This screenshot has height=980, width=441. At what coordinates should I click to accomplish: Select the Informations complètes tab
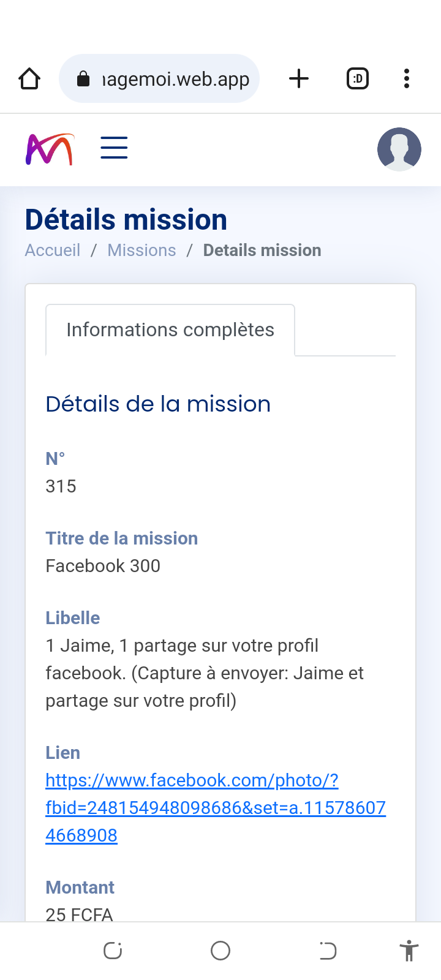pyautogui.click(x=170, y=330)
